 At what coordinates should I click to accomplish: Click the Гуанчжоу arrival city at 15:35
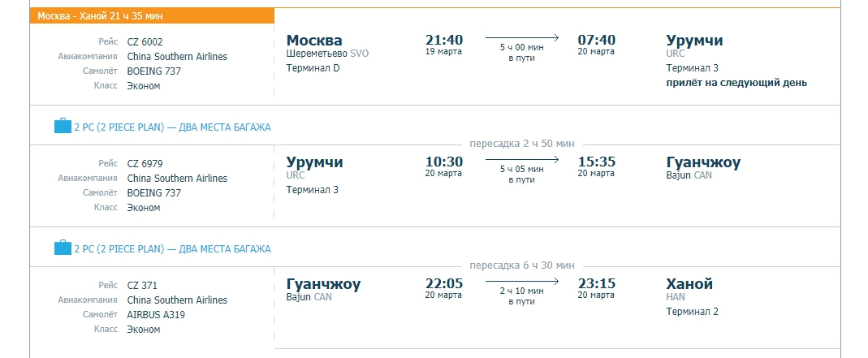click(703, 162)
